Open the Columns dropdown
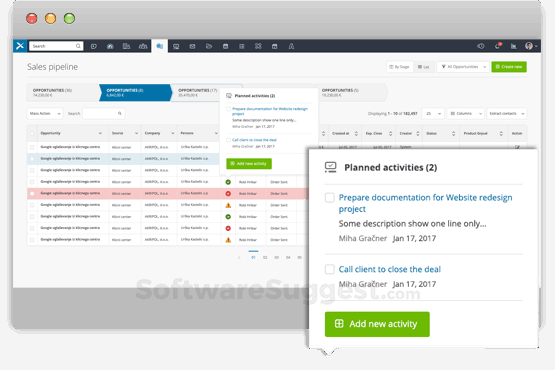Viewport: 555px width, 370px height. pyautogui.click(x=465, y=114)
